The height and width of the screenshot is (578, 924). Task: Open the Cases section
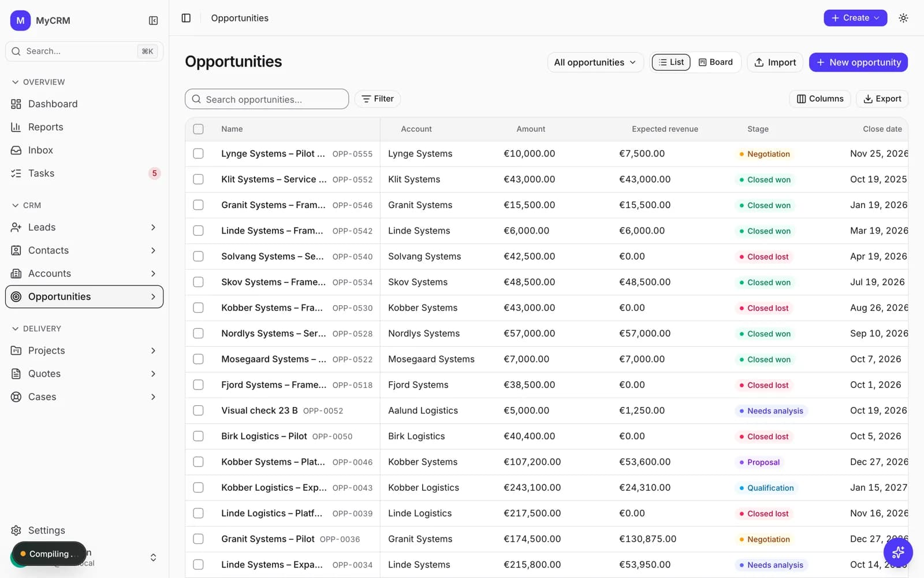(x=84, y=397)
